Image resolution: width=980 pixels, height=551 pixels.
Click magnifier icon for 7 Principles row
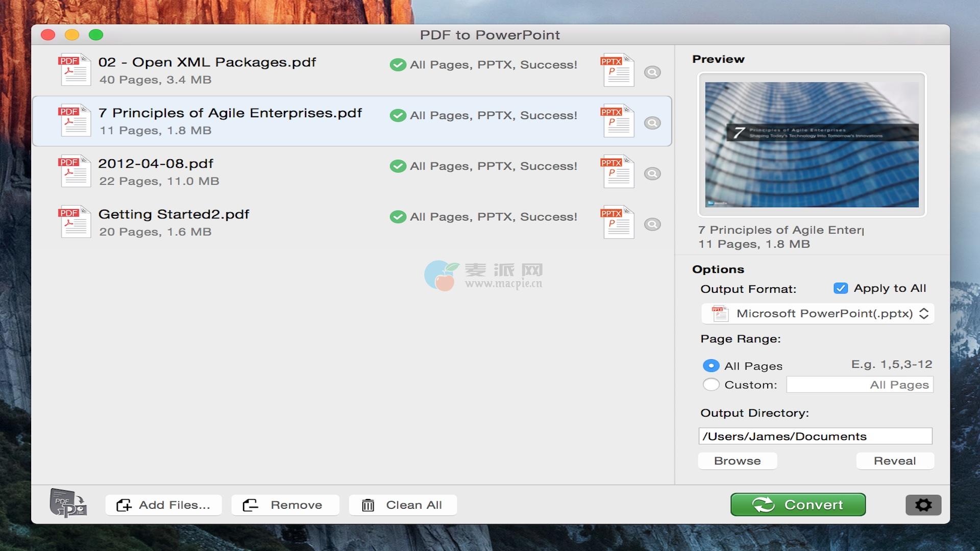[x=652, y=123]
